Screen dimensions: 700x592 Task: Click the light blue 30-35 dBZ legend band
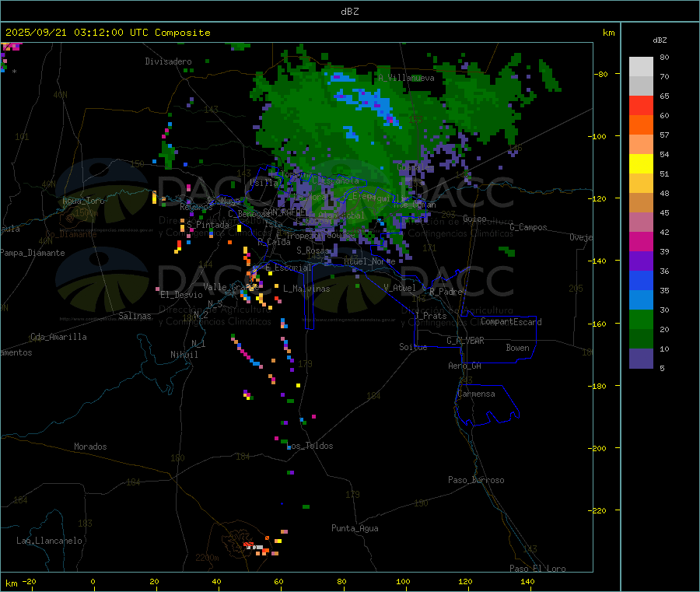click(x=641, y=300)
